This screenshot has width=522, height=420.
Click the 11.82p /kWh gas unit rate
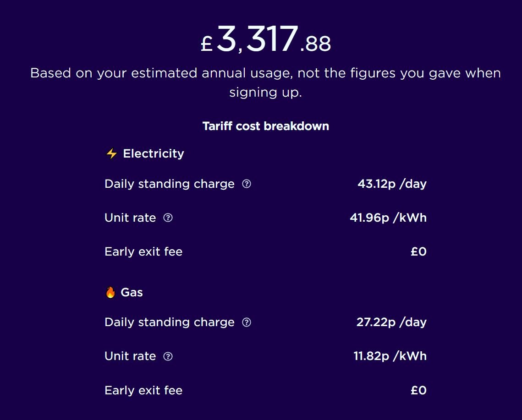pos(390,356)
